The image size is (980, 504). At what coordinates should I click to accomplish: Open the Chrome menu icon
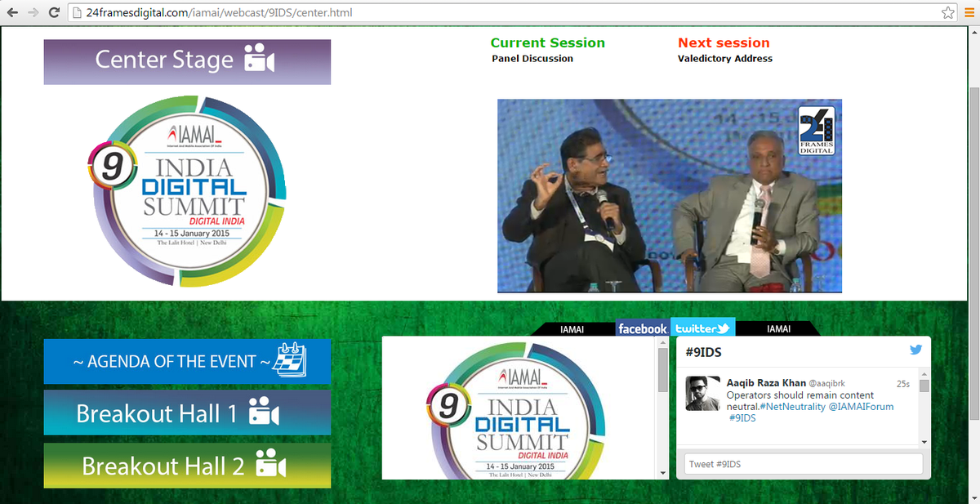969,13
